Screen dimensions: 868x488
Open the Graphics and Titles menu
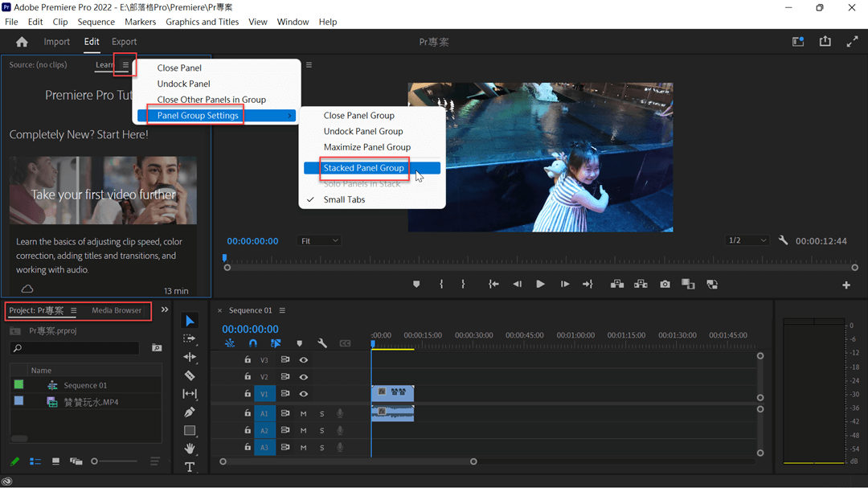click(202, 22)
